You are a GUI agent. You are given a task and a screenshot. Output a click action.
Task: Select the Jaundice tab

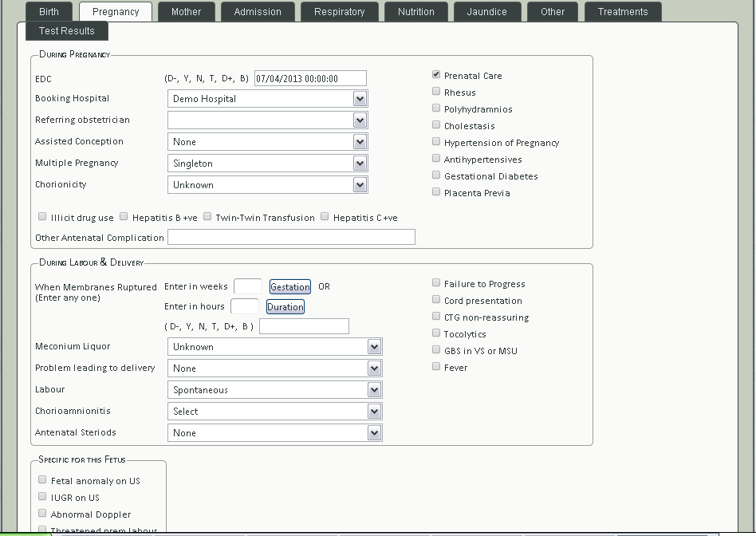[x=486, y=12]
